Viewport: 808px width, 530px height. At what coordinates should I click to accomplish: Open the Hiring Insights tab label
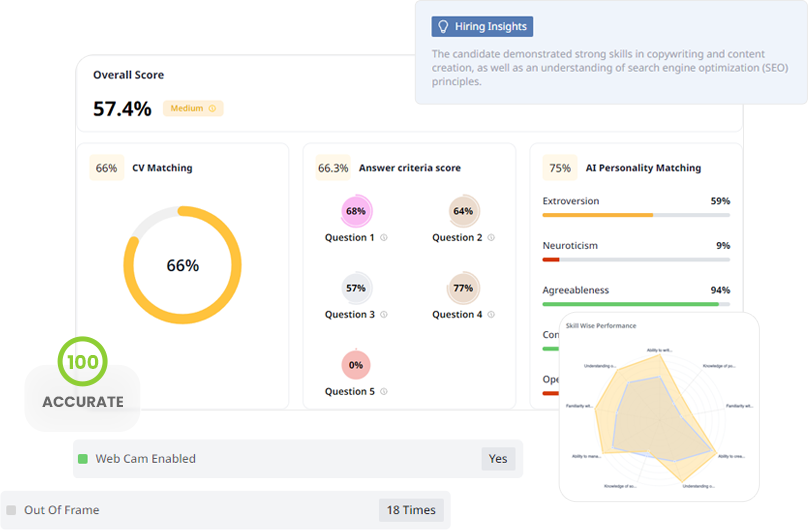pos(482,27)
